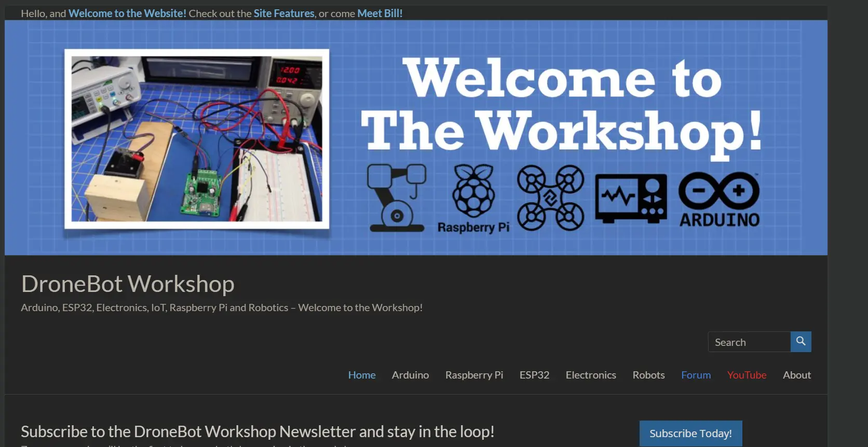Follow the Meet Bill! link
The height and width of the screenshot is (447, 868).
[380, 13]
